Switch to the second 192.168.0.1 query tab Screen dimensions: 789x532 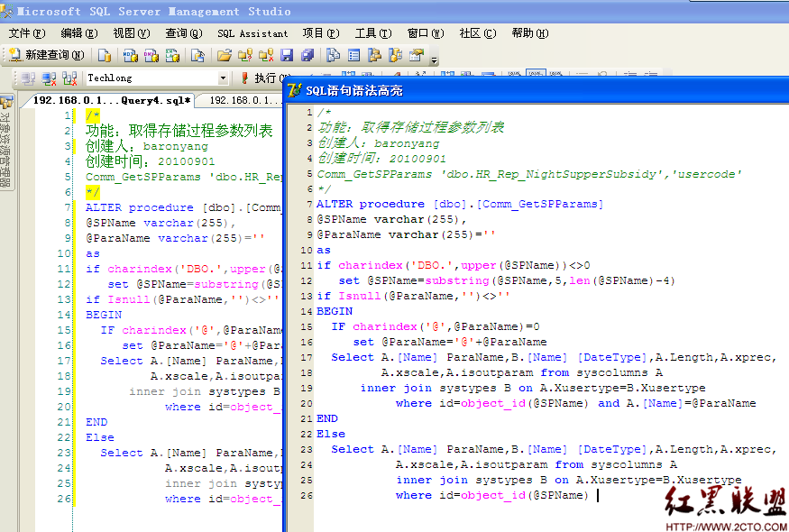tap(242, 100)
